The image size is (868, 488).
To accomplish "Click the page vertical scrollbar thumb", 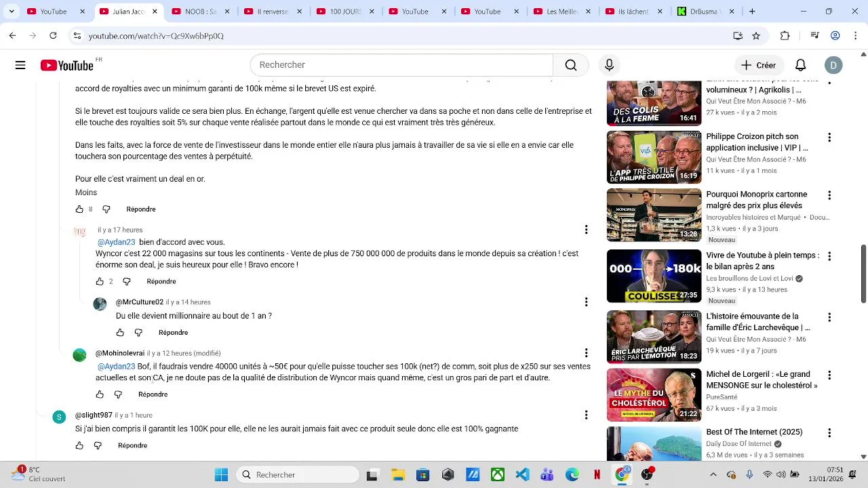I will [x=863, y=274].
